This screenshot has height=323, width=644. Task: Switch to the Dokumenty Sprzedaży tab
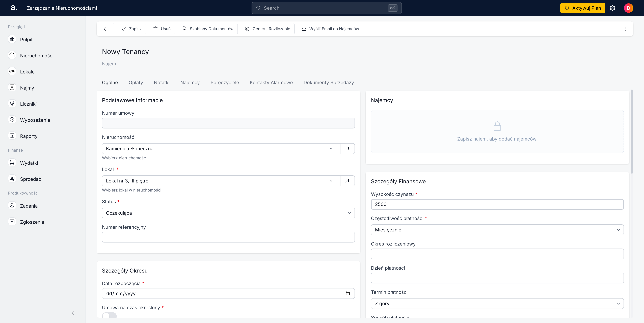click(x=329, y=83)
